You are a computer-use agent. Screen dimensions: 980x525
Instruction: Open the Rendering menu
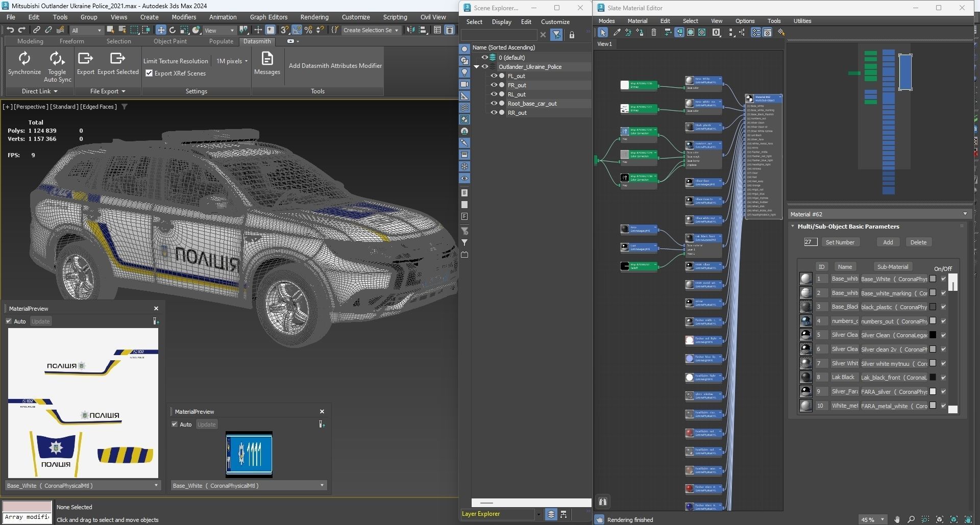(314, 17)
